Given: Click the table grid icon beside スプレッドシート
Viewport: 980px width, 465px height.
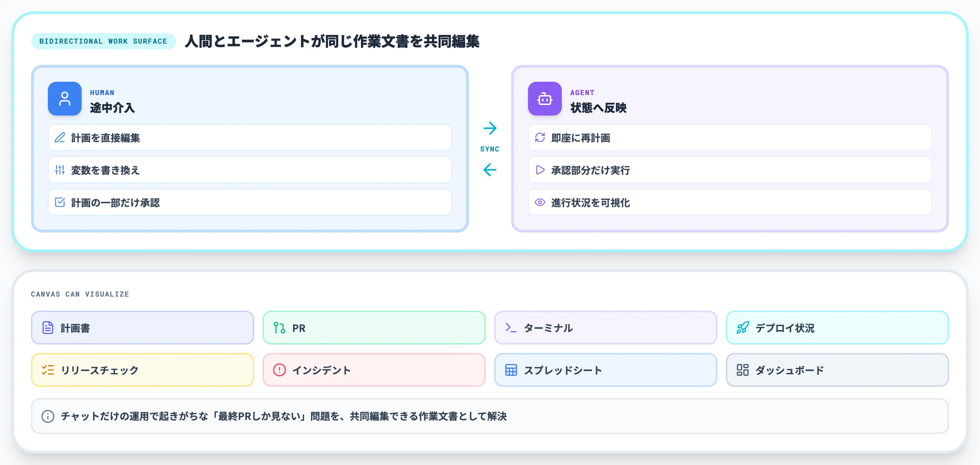Looking at the screenshot, I should tap(510, 370).
